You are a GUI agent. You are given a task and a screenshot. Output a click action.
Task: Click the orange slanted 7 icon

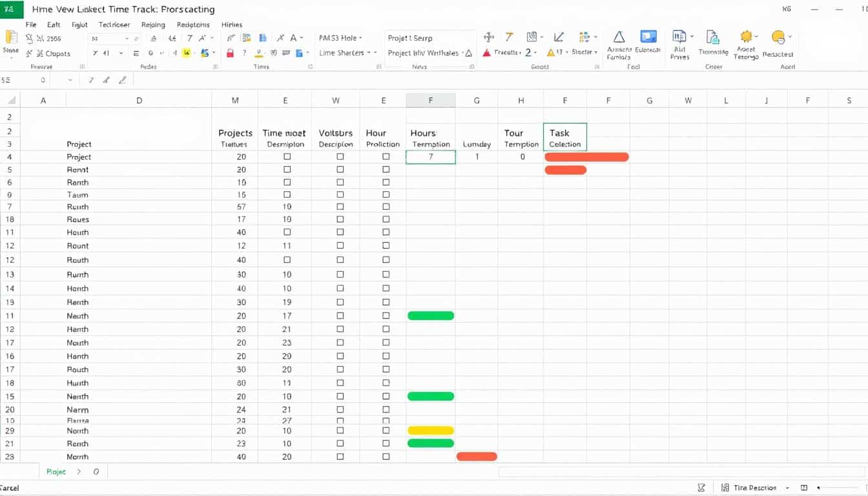tap(509, 37)
